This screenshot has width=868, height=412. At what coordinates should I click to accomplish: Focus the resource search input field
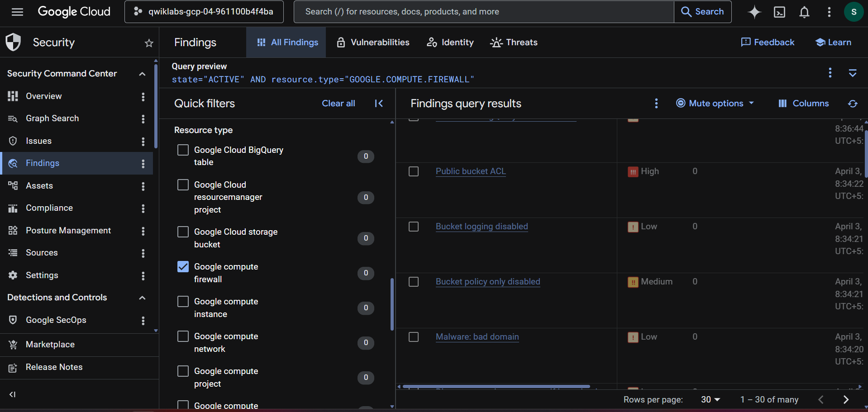484,12
